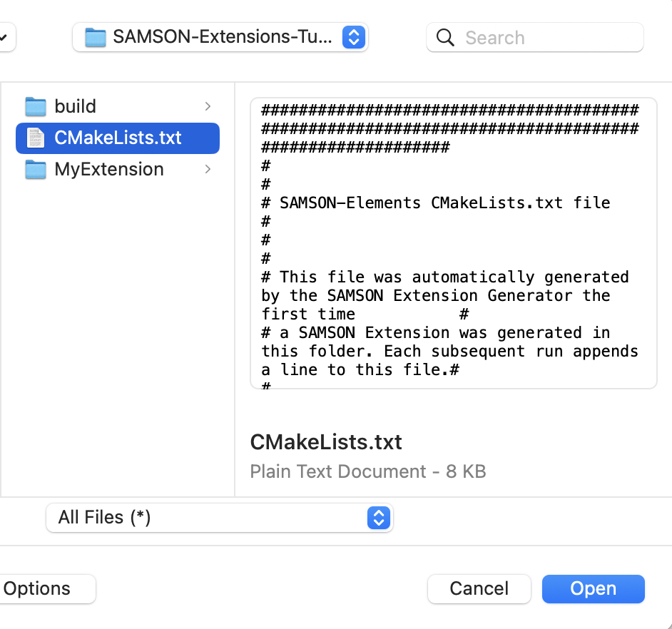This screenshot has width=672, height=629.
Task: Click the CMakeLists.txt document icon
Action: (37, 138)
